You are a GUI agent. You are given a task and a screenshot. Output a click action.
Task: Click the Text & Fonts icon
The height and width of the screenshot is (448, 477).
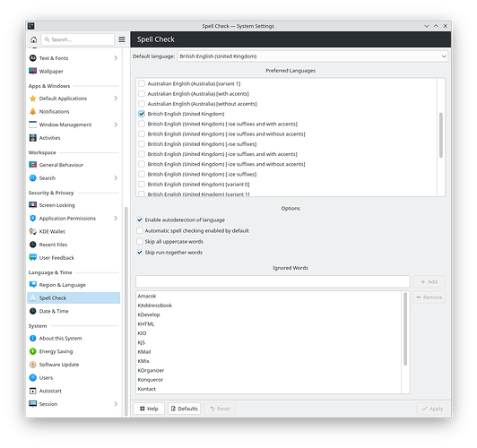[x=33, y=58]
